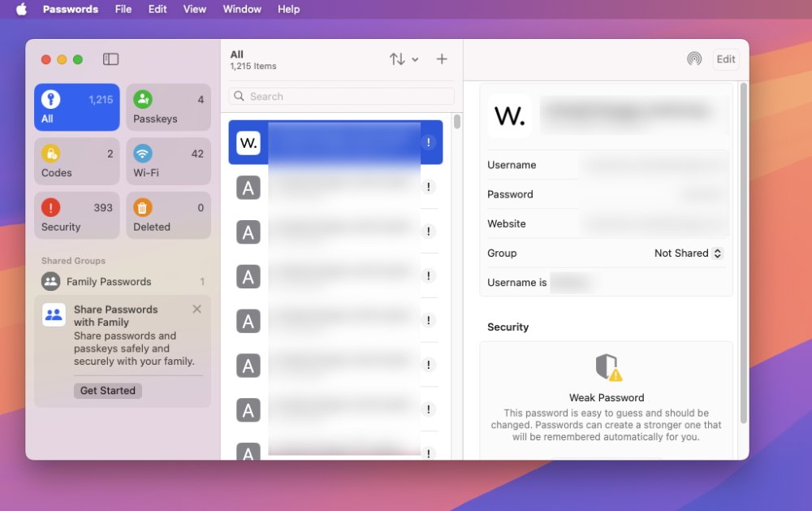Open the File menu
812x511 pixels.
tap(123, 9)
